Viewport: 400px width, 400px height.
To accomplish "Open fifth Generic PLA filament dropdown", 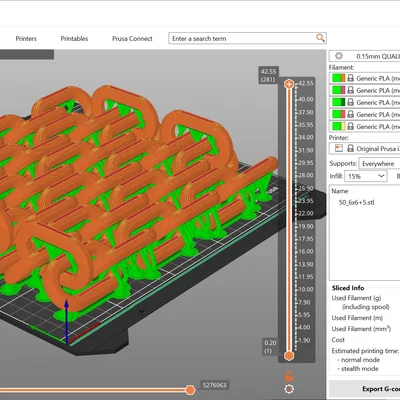I will point(378,126).
